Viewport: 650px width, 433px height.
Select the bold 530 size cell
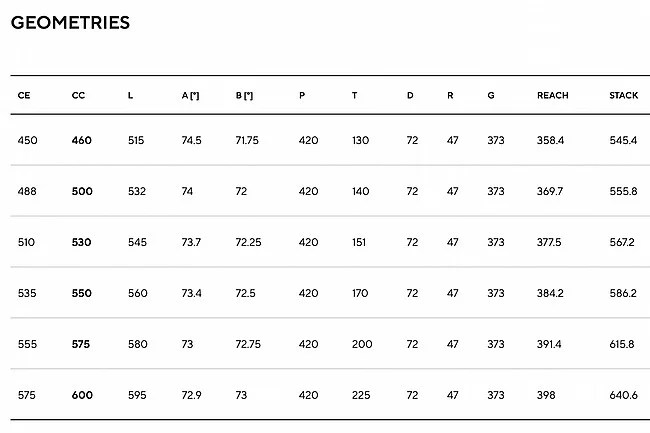tap(81, 242)
